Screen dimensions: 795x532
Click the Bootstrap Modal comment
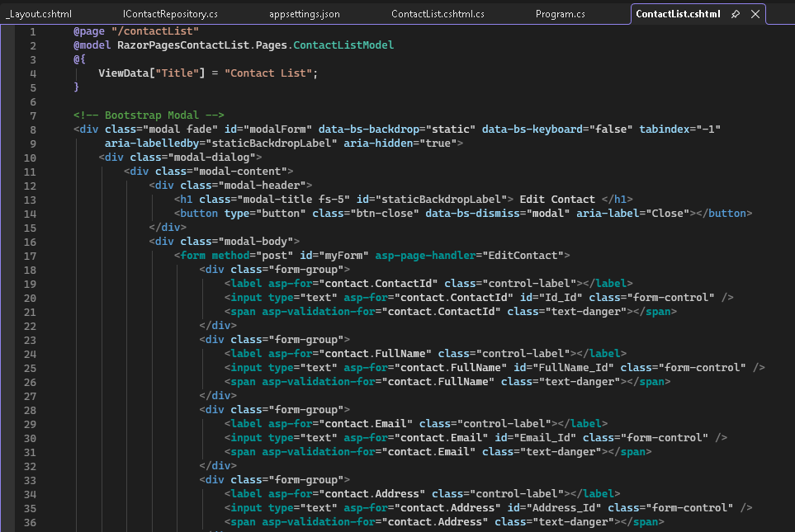tap(149, 115)
